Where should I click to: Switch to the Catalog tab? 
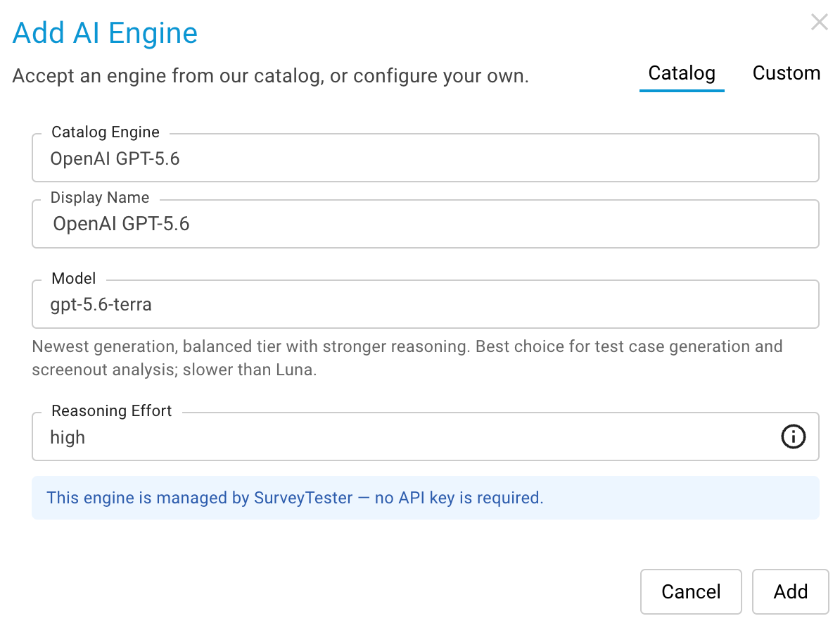(682, 73)
